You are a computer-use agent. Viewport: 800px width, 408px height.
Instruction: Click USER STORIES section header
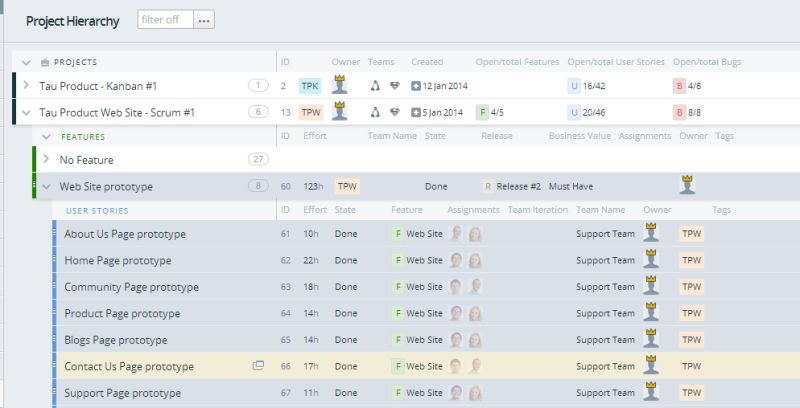click(97, 211)
